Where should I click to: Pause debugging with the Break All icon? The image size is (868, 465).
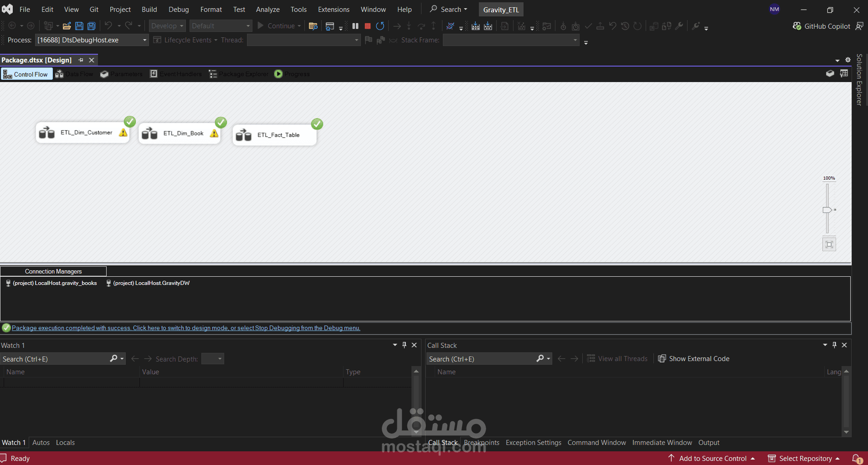tap(355, 26)
